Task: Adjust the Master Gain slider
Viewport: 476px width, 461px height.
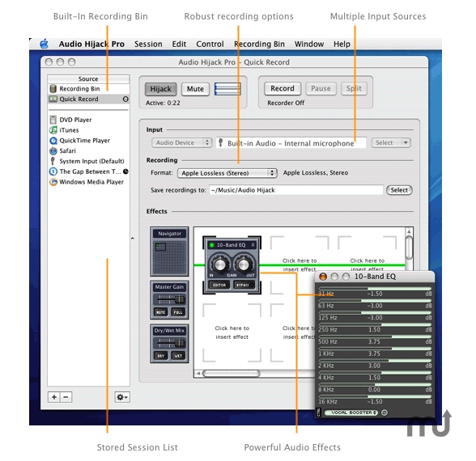Action: coord(169,299)
